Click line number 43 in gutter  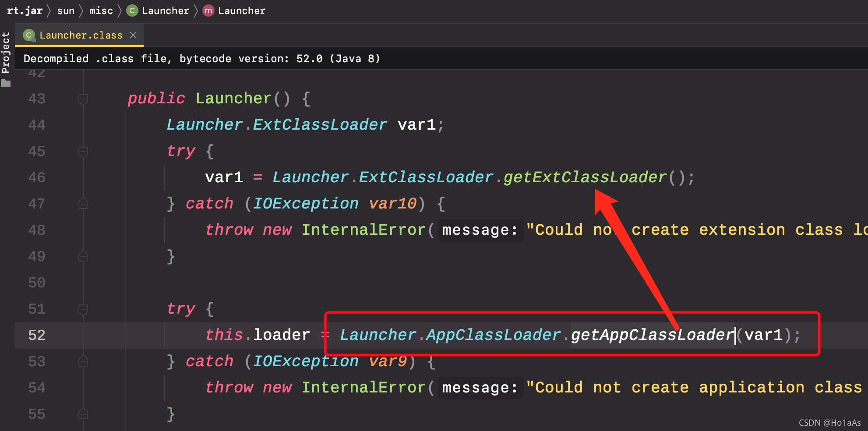click(37, 99)
